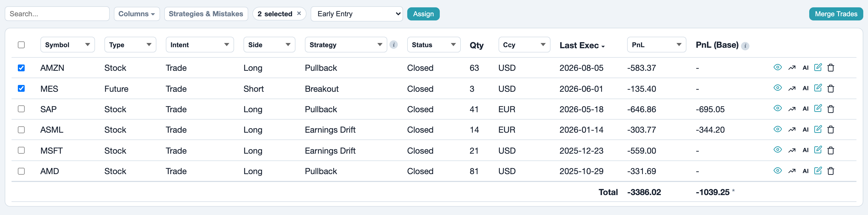Click the Qty column header
Image resolution: width=868 pixels, height=215 pixels.
click(477, 45)
